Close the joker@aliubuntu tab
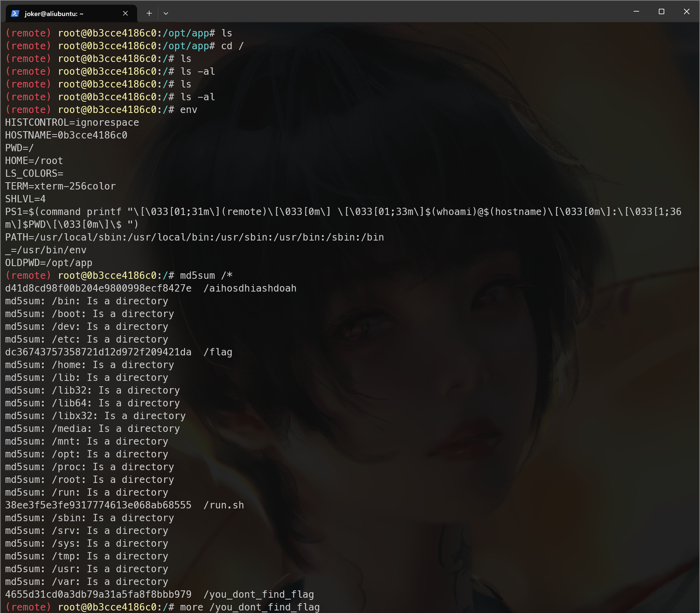 click(125, 13)
